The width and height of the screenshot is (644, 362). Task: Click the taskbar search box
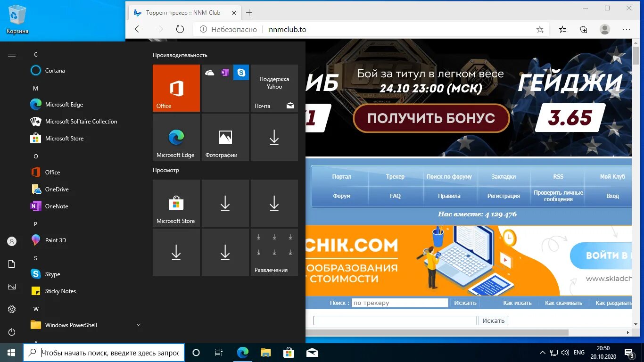point(104,353)
